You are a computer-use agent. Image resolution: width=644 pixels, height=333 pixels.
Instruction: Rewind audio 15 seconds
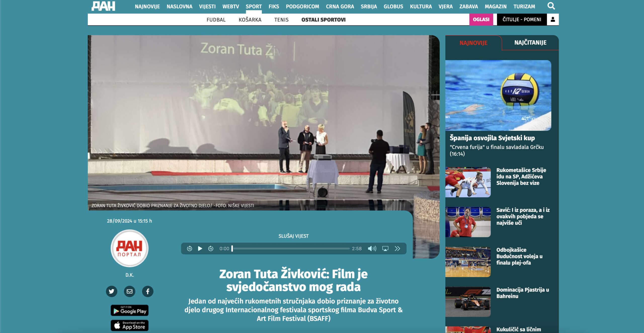[189, 249]
